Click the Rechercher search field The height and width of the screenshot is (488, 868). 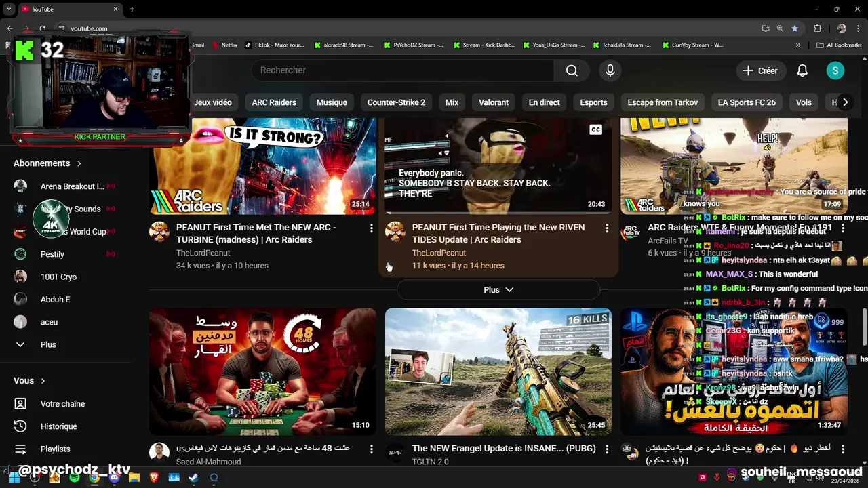click(402, 70)
